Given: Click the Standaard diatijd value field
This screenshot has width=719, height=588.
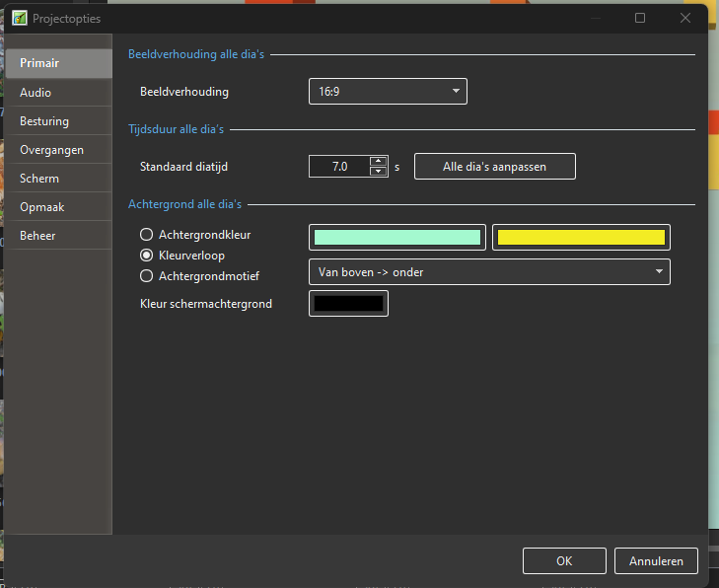Looking at the screenshot, I should 339,167.
